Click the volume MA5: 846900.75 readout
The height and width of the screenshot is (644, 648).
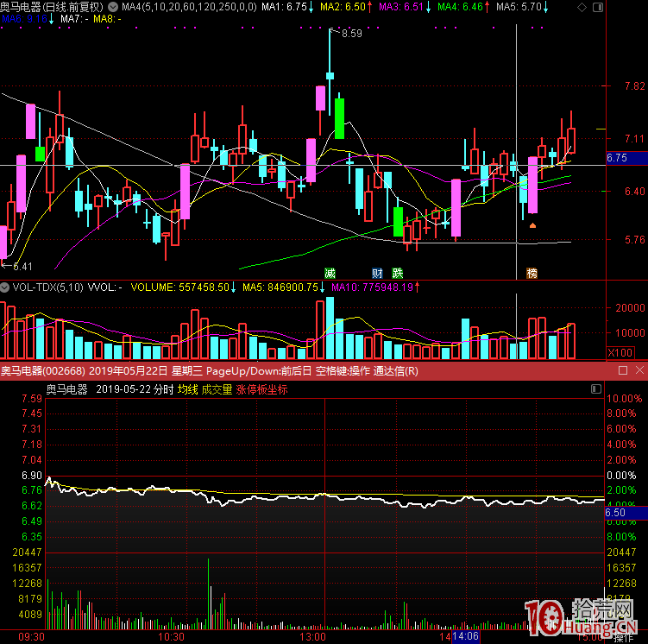pos(280,287)
